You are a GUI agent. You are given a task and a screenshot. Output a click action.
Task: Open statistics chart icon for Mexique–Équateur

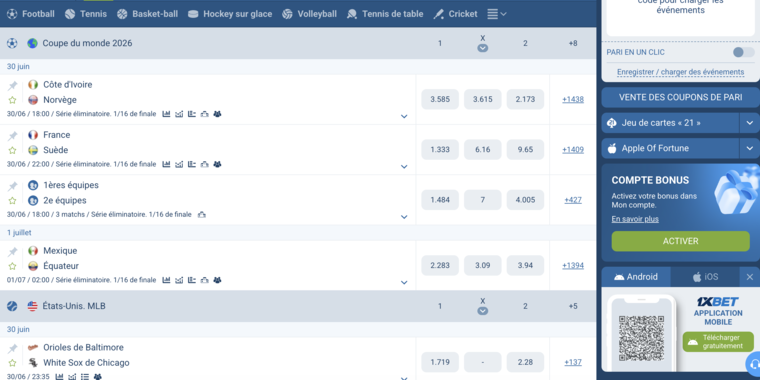pos(166,280)
